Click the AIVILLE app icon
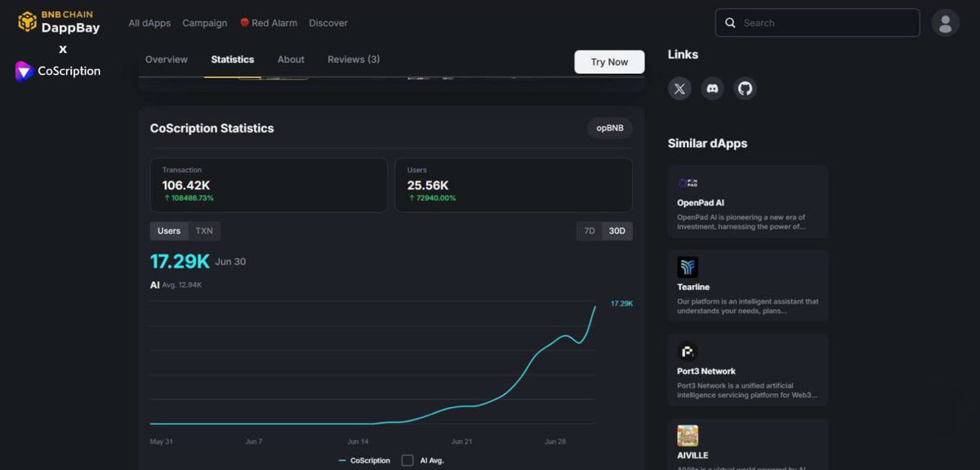The image size is (980, 470). tap(688, 436)
